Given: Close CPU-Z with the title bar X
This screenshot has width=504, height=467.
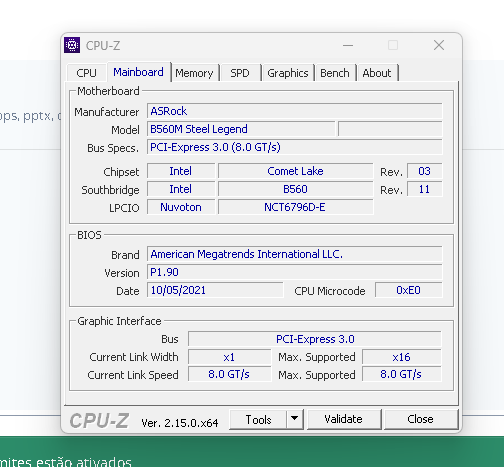Looking at the screenshot, I should tap(439, 45).
